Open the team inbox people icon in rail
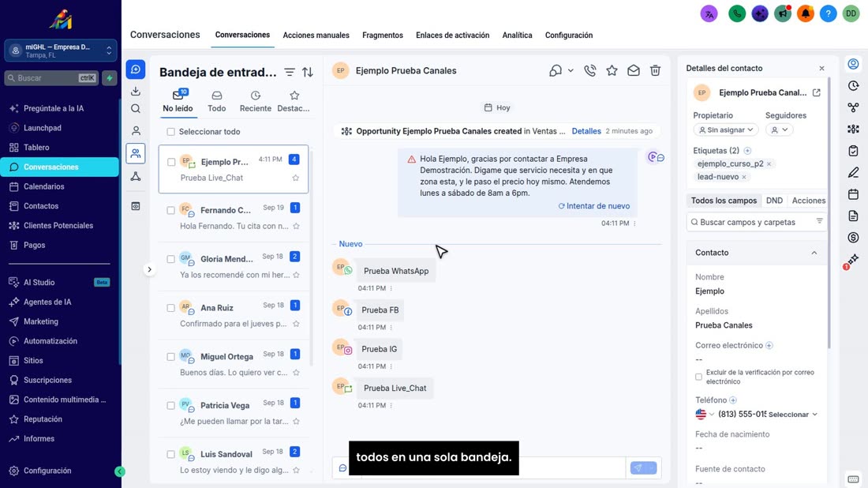The width and height of the screenshot is (868, 488). pyautogui.click(x=136, y=153)
